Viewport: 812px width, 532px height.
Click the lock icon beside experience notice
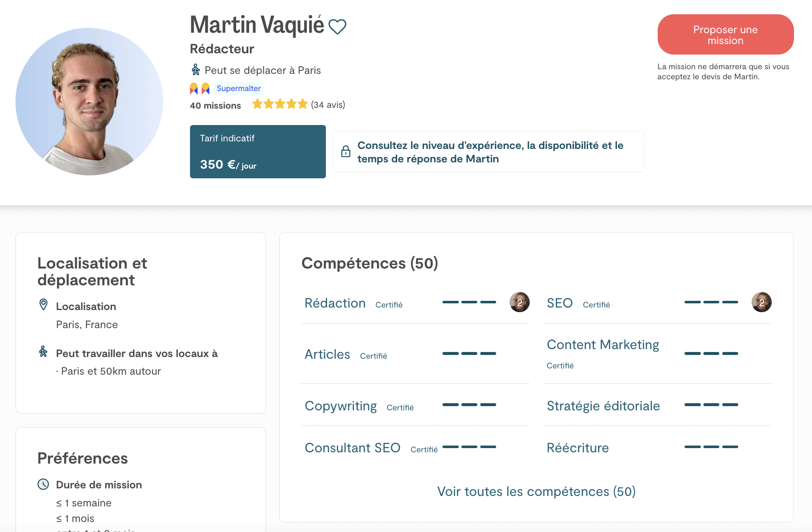point(346,151)
